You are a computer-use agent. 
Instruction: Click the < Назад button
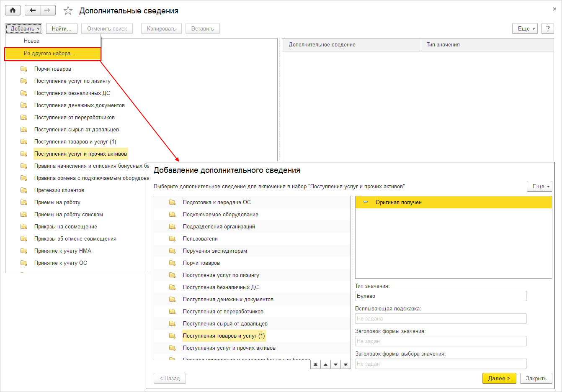[170, 378]
